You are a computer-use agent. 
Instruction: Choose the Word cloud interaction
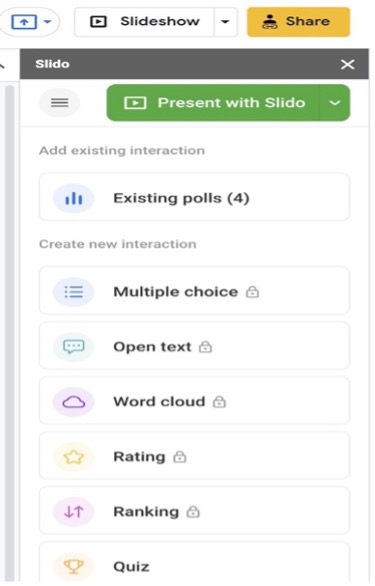(x=194, y=401)
